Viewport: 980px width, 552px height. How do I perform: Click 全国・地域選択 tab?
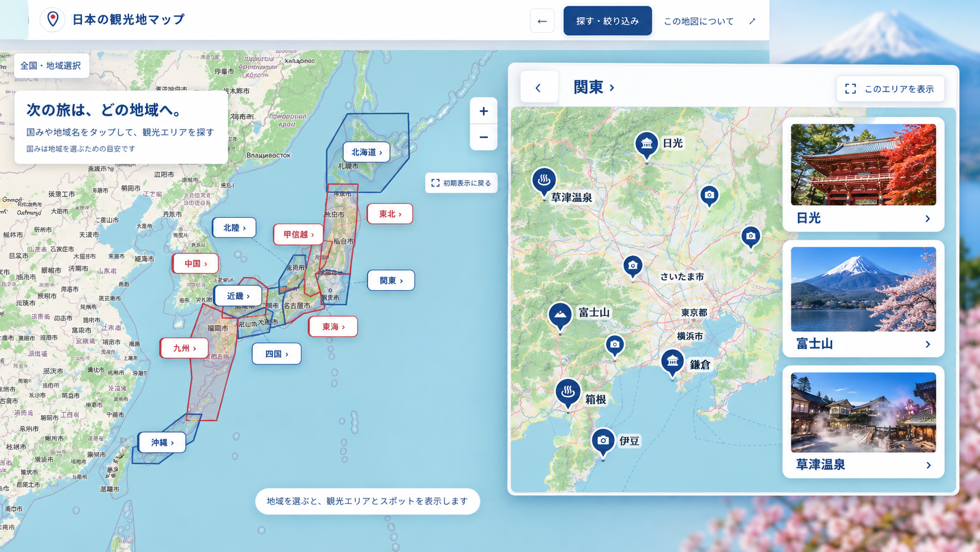point(51,66)
